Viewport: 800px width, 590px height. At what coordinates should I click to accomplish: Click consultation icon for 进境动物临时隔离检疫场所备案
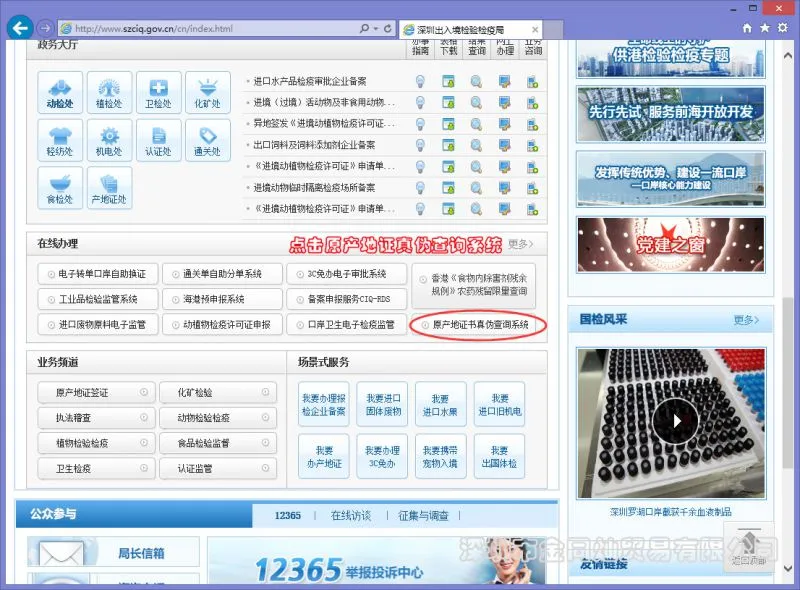click(533, 188)
